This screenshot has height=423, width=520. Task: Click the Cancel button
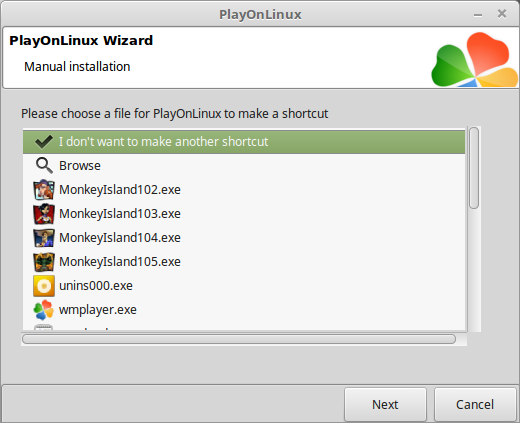pos(475,404)
